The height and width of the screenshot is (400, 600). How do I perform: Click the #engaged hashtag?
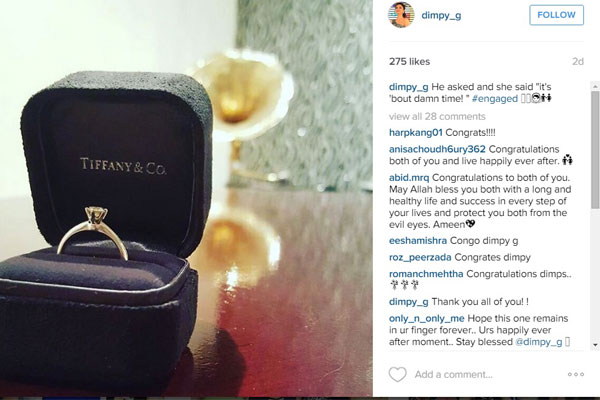[x=495, y=98]
